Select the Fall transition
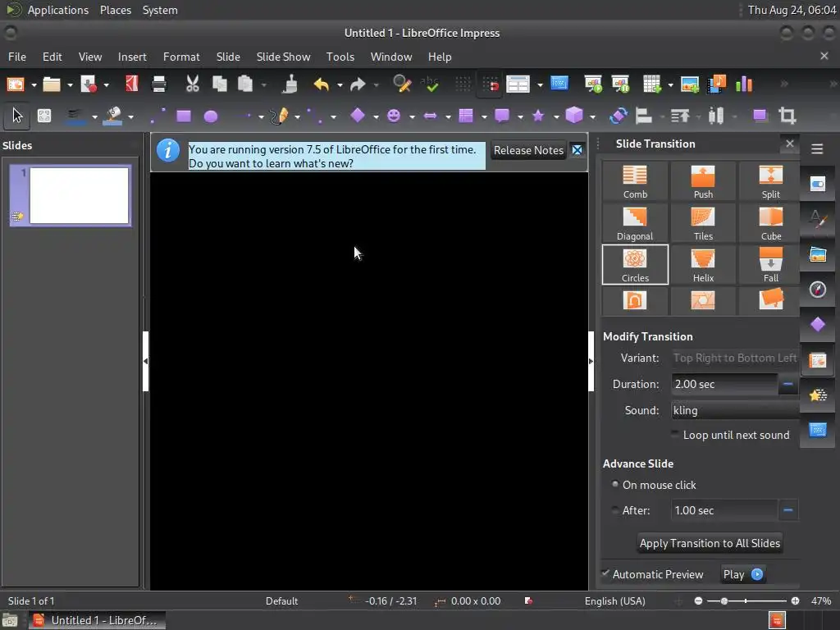The height and width of the screenshot is (630, 840). 770,265
